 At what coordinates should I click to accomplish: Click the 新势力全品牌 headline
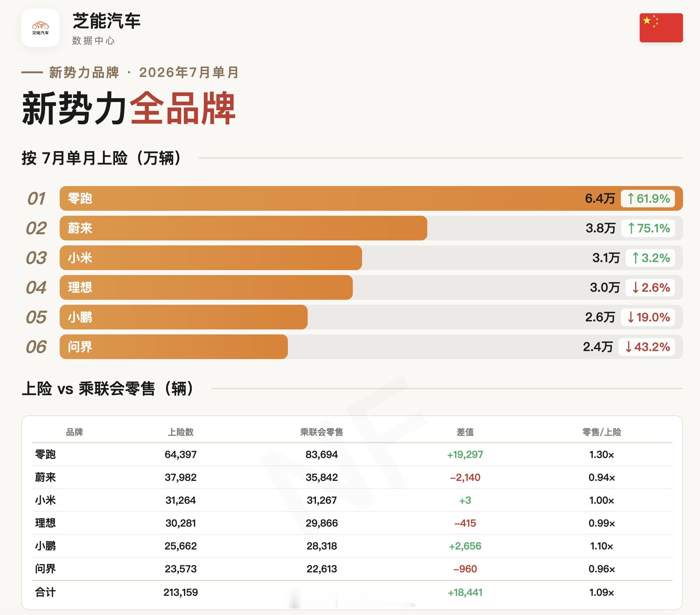129,108
